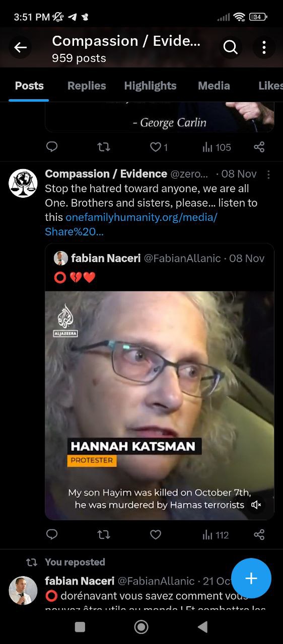Open search on the profile page
The image size is (283, 644).
(230, 48)
